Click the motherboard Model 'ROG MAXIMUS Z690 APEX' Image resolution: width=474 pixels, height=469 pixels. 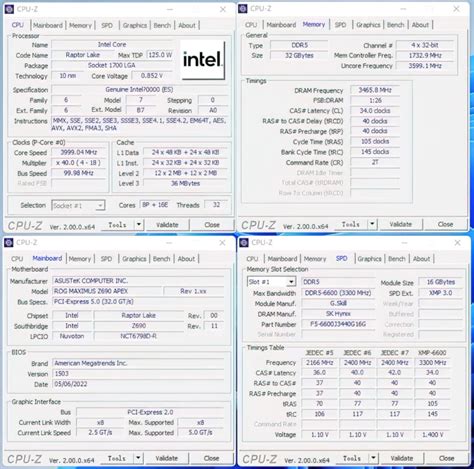click(108, 291)
